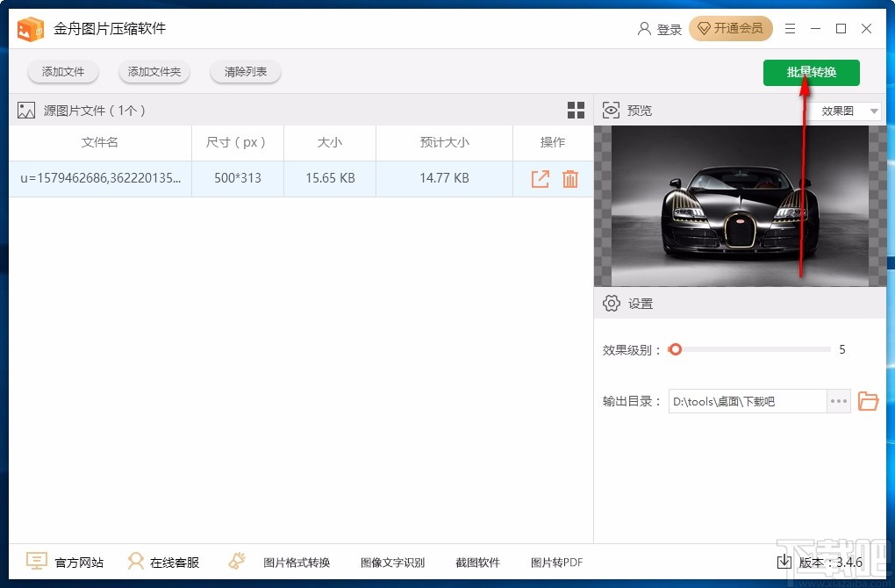Open the 效果图 preview mode dropdown
The width and height of the screenshot is (895, 588).
pos(845,111)
